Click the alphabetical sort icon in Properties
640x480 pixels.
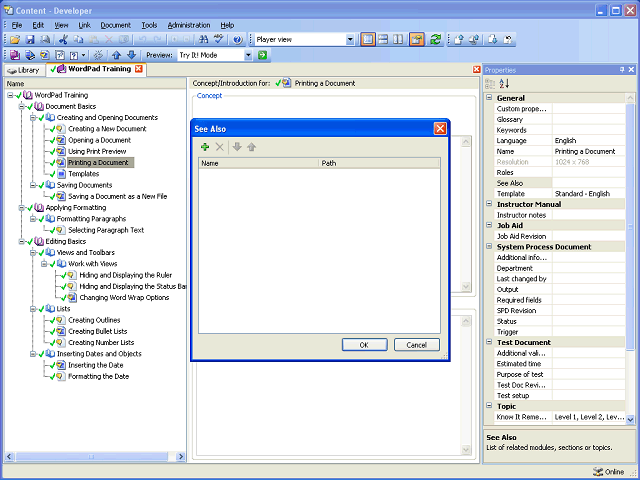click(504, 84)
